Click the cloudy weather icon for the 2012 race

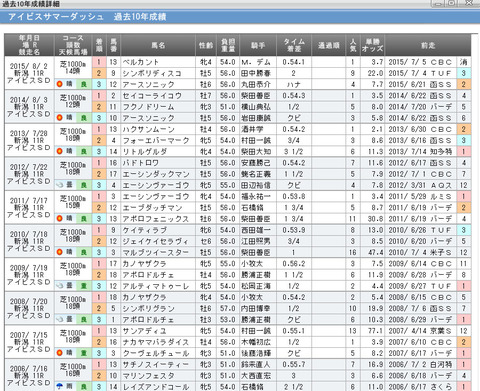(x=60, y=185)
